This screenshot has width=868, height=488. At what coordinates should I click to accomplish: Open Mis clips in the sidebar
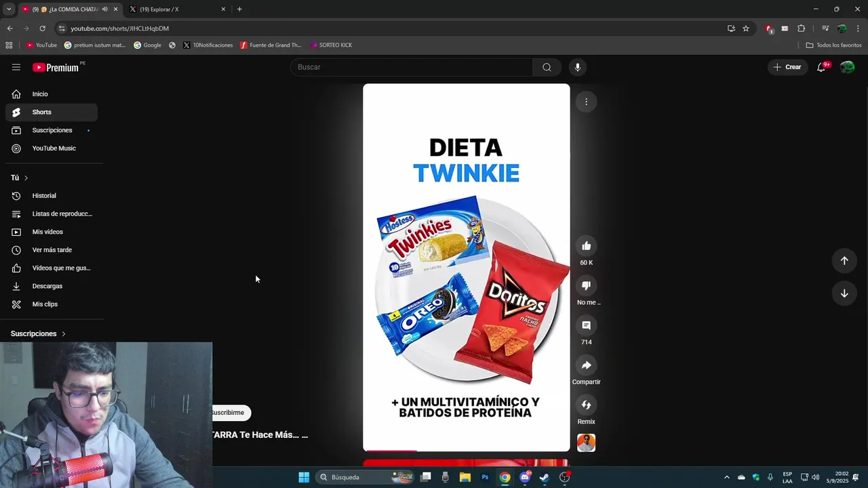coord(52,304)
